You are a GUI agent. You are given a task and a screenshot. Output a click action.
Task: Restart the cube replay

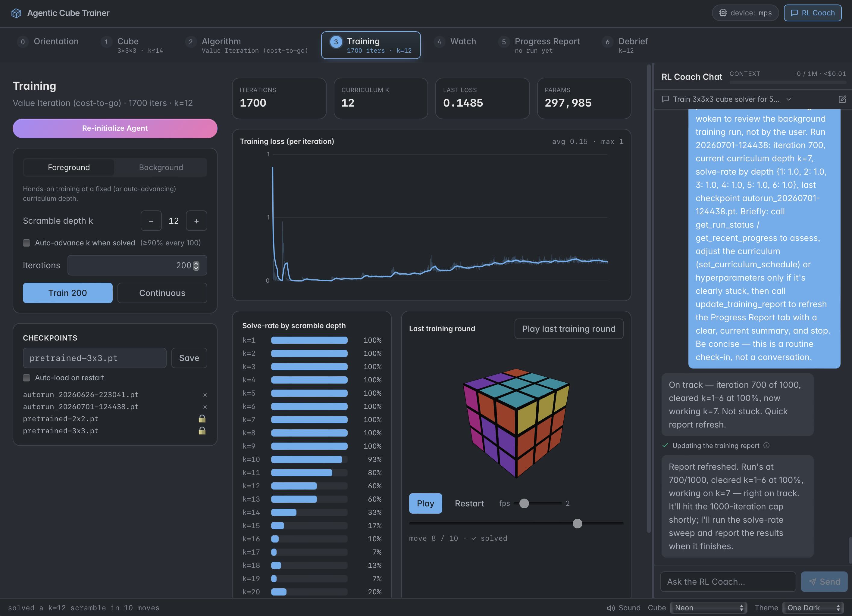pos(469,503)
